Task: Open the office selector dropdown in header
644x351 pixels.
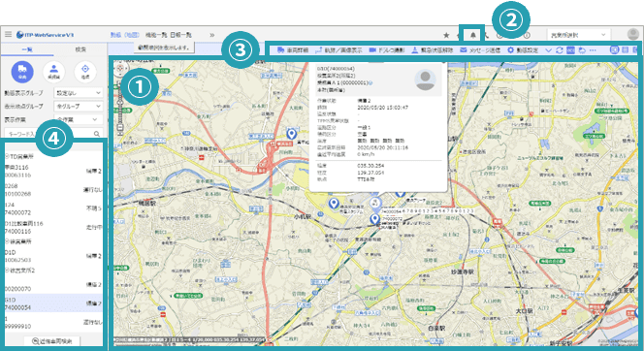Action: pyautogui.click(x=578, y=35)
